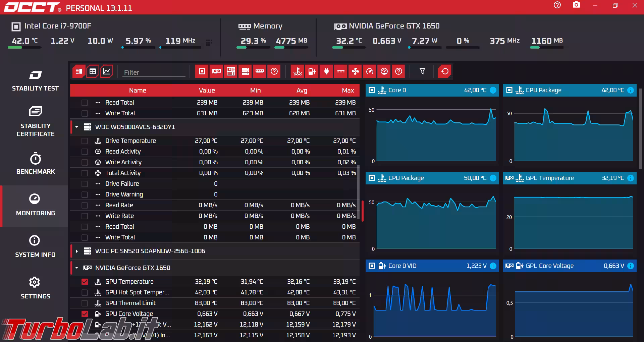Click the reset min/max values icon
The image size is (644, 342).
coord(445,71)
